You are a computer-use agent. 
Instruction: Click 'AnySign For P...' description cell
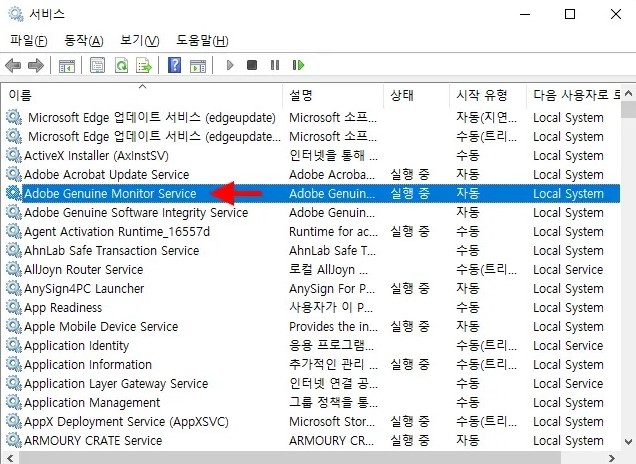point(332,288)
